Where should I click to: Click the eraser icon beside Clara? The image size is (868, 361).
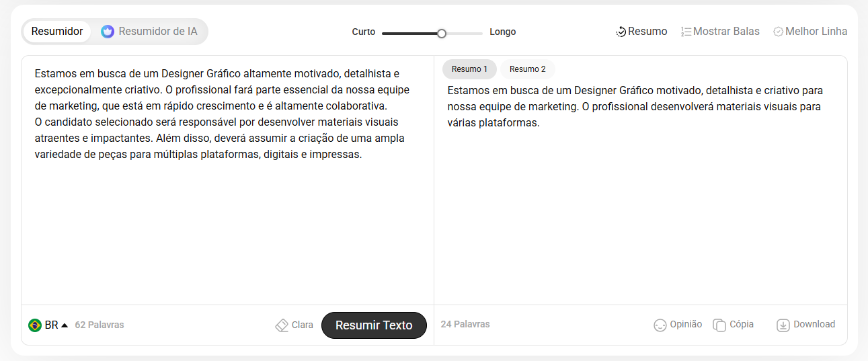tap(282, 325)
